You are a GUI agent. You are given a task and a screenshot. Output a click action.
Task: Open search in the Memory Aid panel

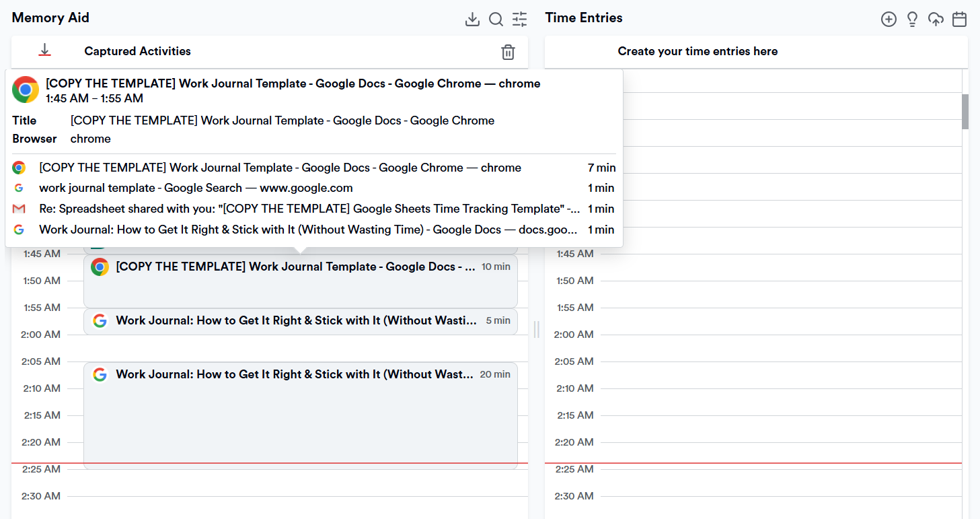pyautogui.click(x=496, y=19)
